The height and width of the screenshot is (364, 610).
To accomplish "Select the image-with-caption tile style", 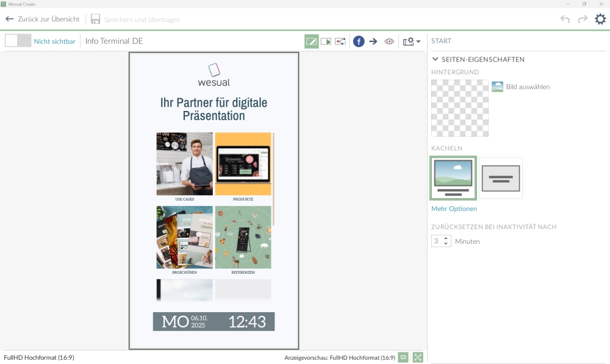I will 453,178.
